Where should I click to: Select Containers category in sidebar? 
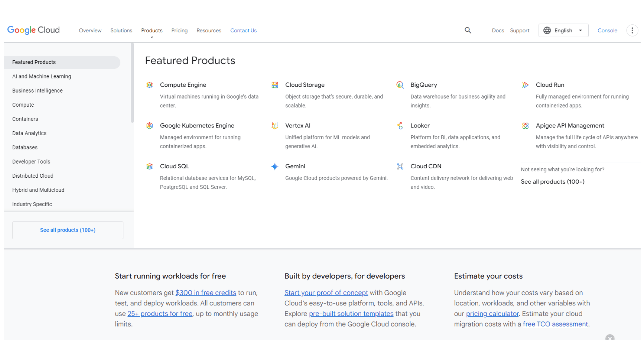click(25, 119)
